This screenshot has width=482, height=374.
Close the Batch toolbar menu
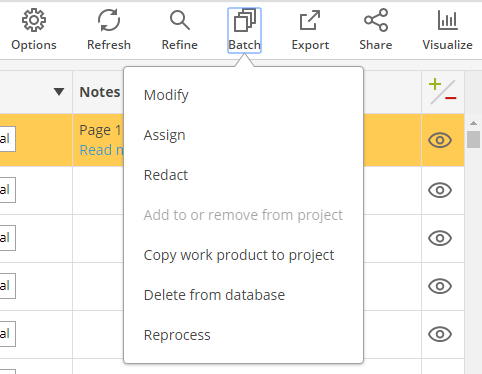tap(244, 30)
